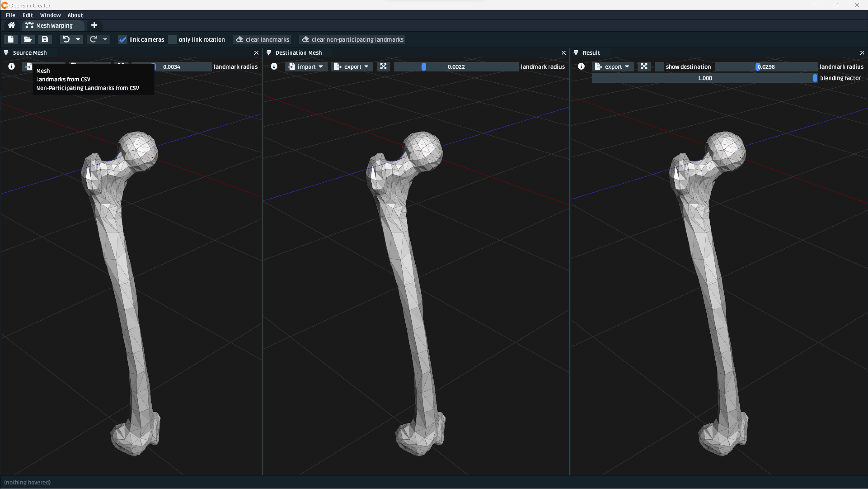Create a new file with the new document icon
Viewport: 868px width, 489px height.
(x=10, y=39)
